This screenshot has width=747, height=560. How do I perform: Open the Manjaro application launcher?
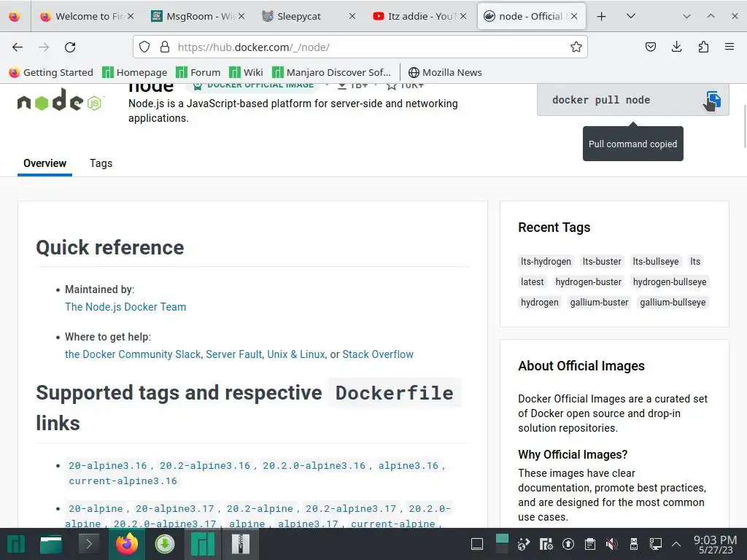[x=16, y=544]
